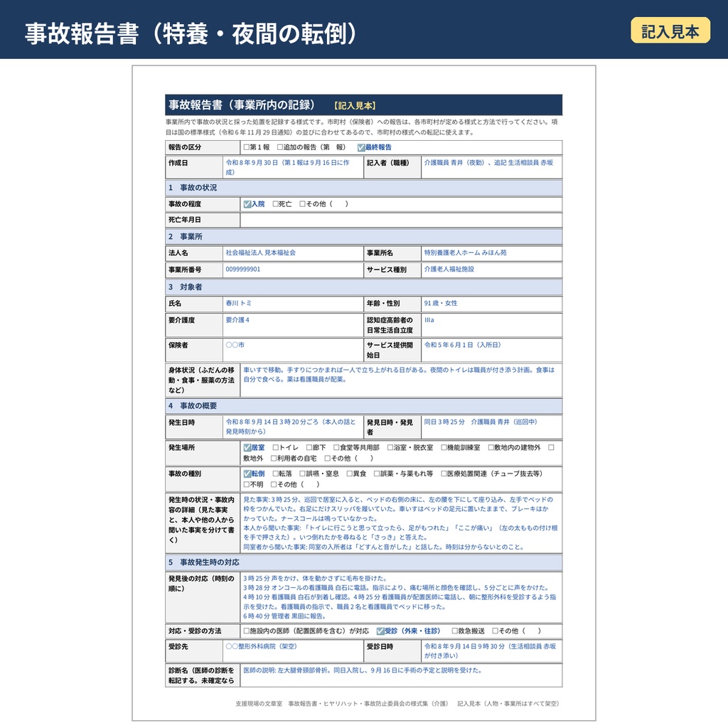Screen dimensions: 728x728
Task: Tick the 施設内の医師 checkbox
Action: point(247,631)
